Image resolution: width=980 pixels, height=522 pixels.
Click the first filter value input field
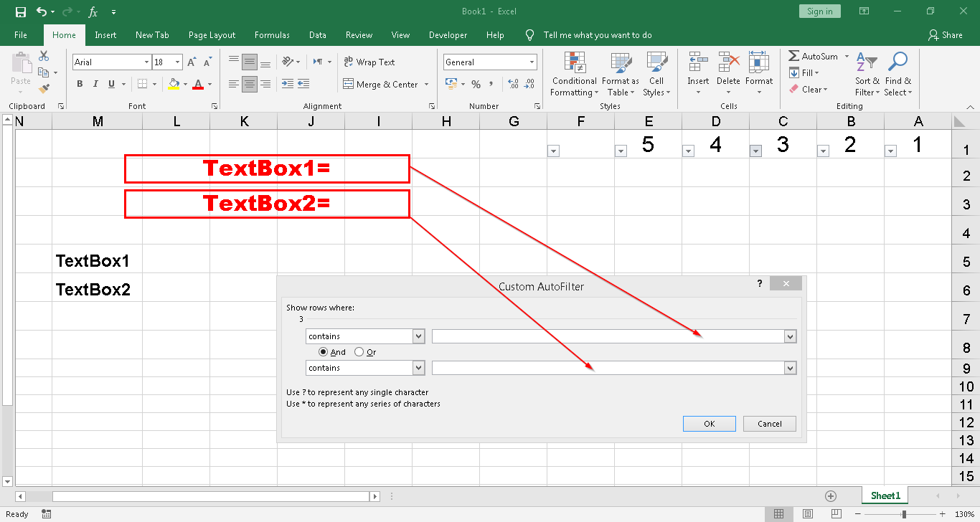608,336
